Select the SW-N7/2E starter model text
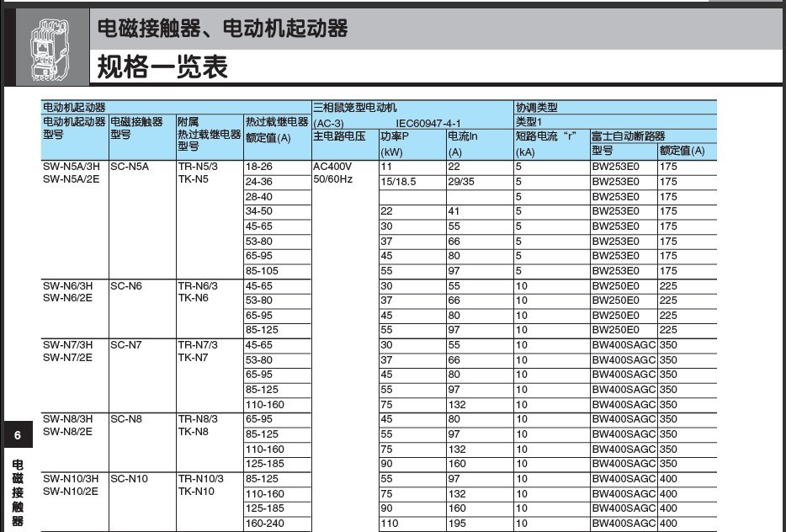Screen dimensions: 786x532 (67, 359)
